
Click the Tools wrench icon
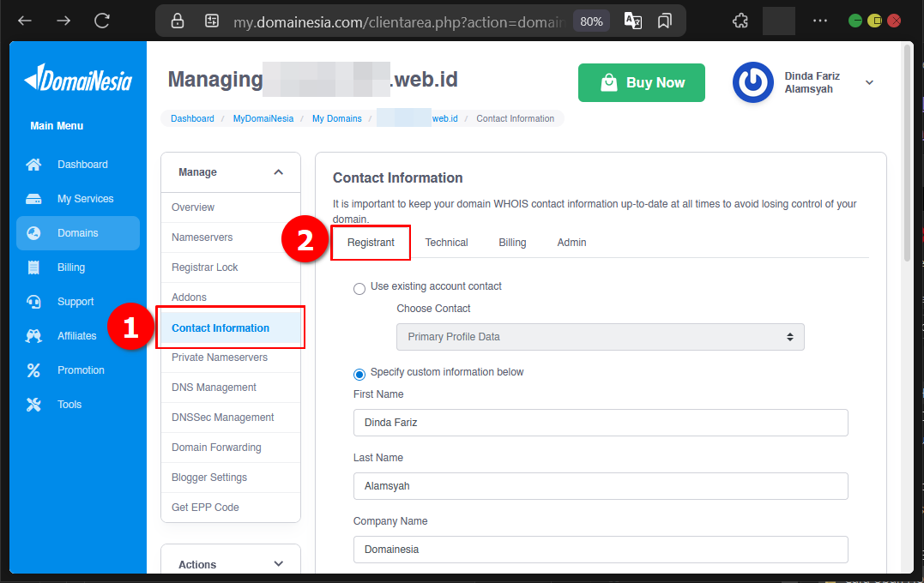click(x=33, y=405)
